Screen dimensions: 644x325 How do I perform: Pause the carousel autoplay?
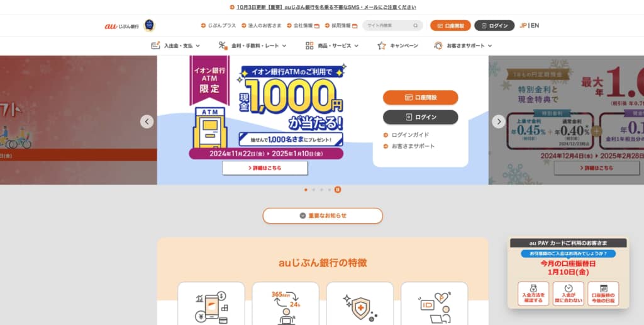coord(338,190)
